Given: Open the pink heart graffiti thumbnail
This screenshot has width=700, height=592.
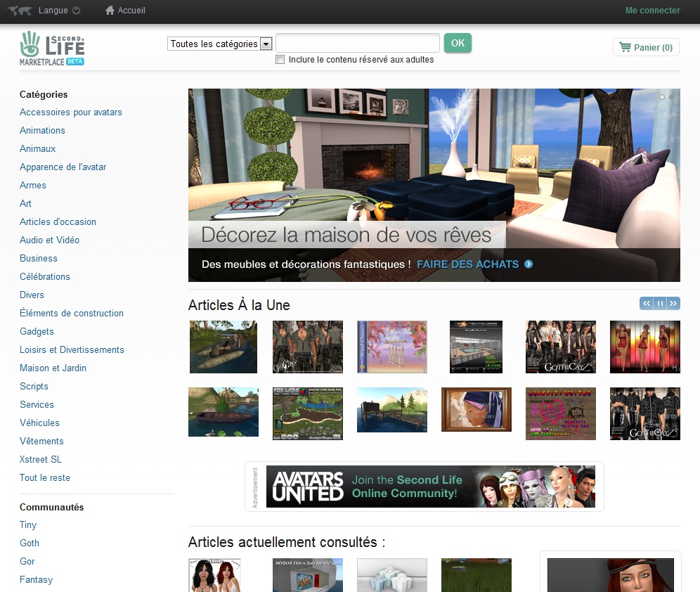Looking at the screenshot, I should point(561,414).
